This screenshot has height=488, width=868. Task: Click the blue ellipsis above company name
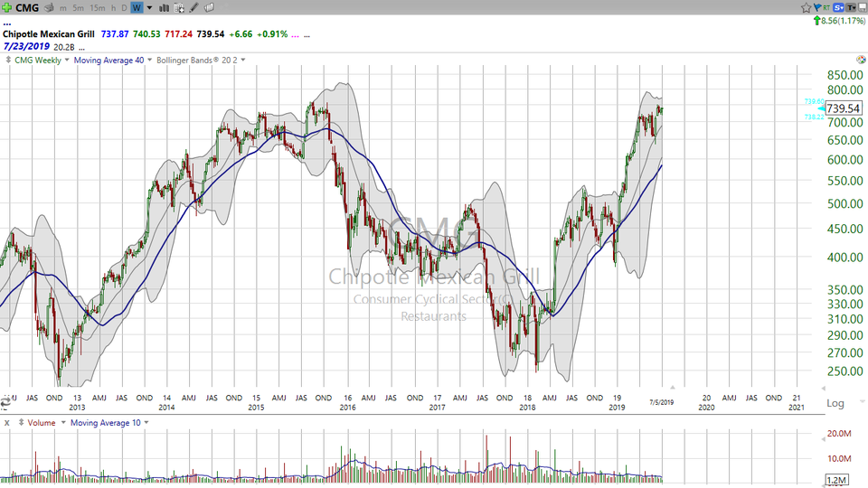6,24
